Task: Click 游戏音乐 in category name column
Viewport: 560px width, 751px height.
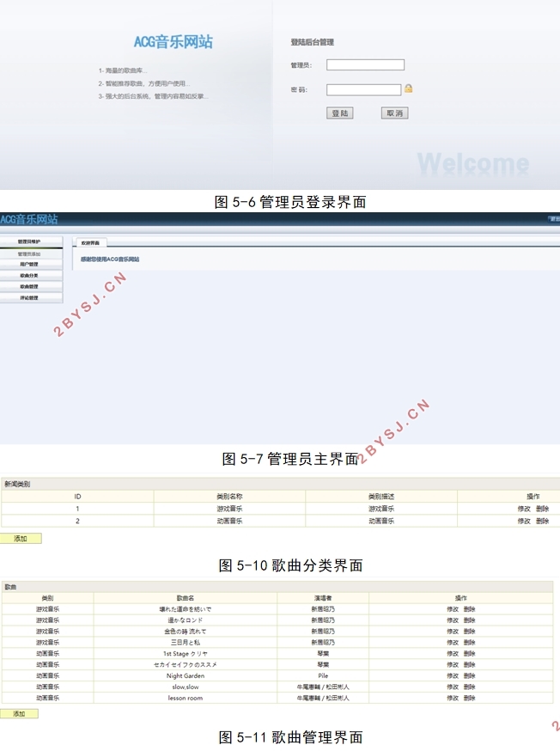Action: coord(229,509)
